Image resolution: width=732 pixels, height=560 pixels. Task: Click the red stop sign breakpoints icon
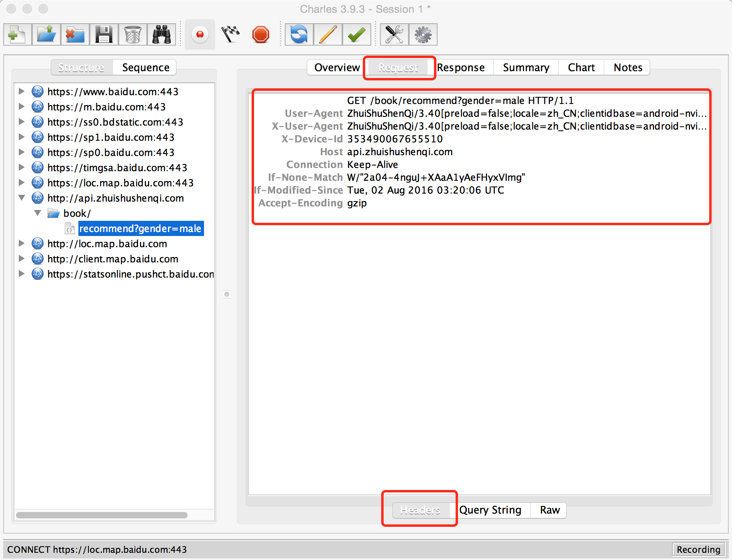coord(261,35)
